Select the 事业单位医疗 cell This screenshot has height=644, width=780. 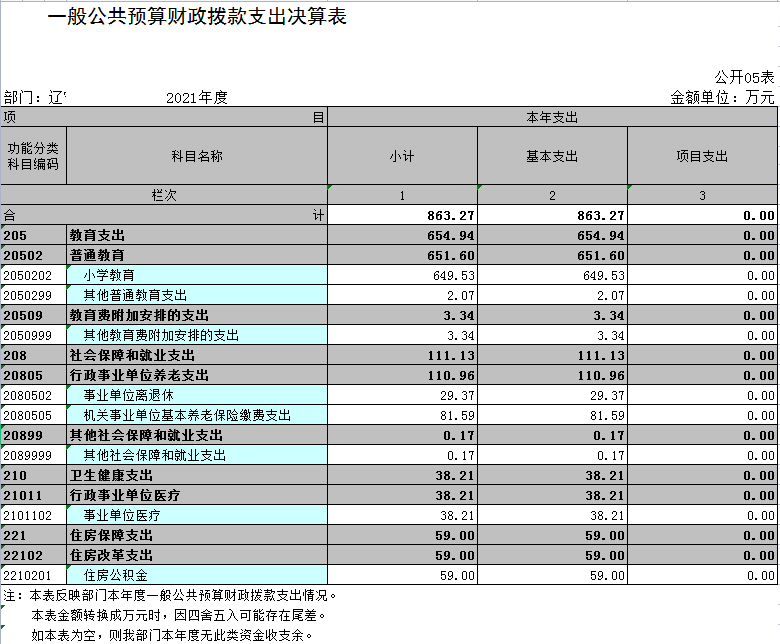(196, 515)
